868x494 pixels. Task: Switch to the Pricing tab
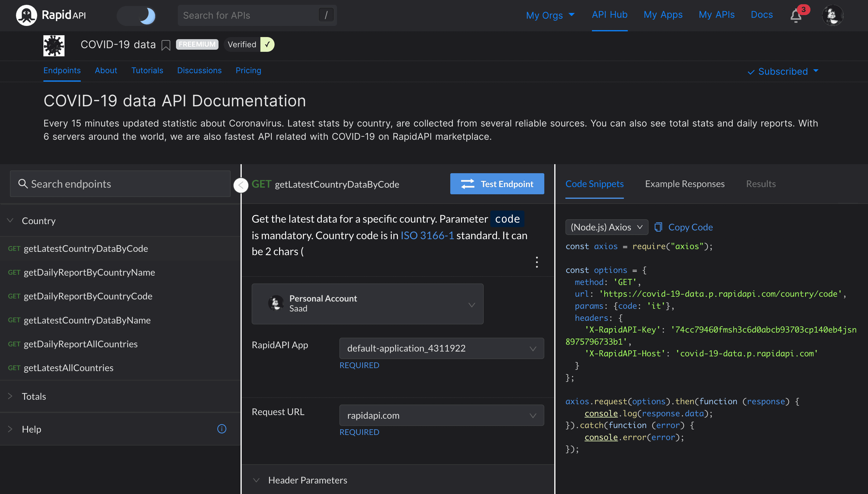click(x=248, y=70)
